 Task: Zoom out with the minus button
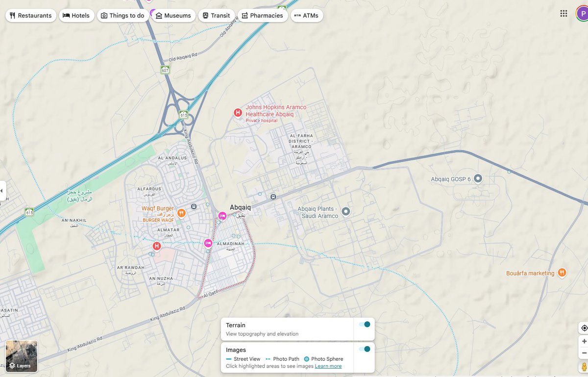click(584, 353)
